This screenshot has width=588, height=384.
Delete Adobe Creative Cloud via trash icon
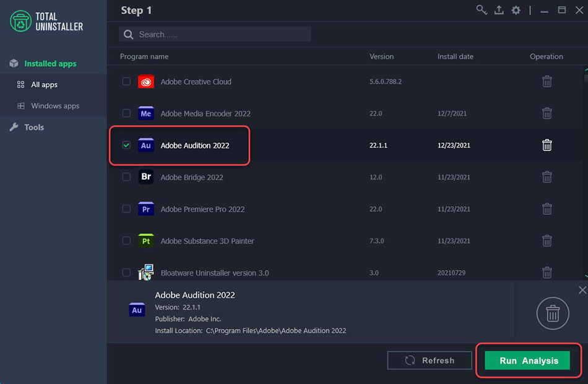547,82
